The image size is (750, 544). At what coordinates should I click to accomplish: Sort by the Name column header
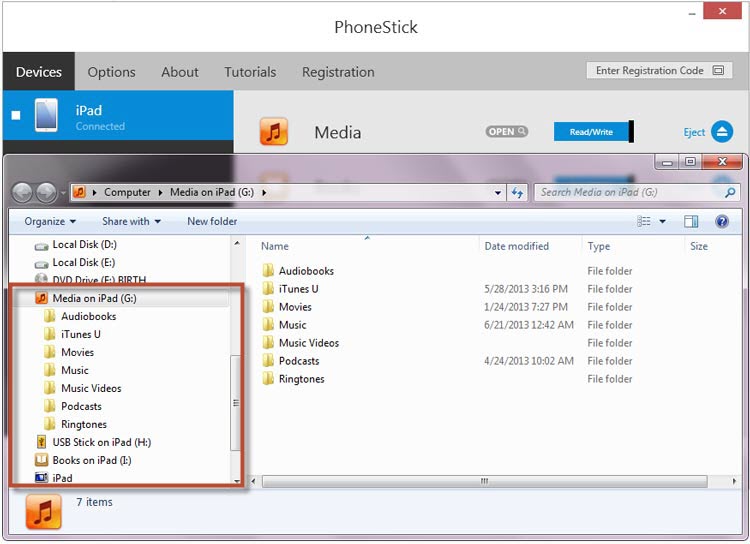pyautogui.click(x=275, y=246)
